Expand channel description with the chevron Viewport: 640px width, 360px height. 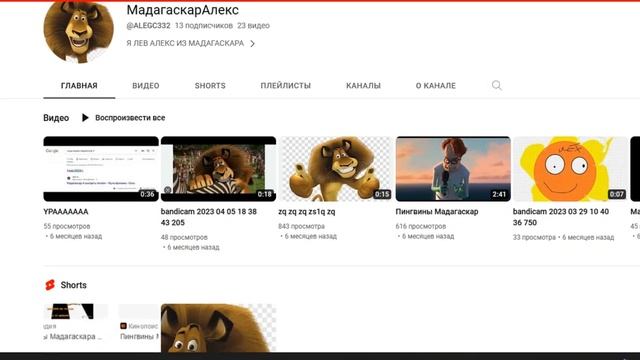[x=252, y=43]
